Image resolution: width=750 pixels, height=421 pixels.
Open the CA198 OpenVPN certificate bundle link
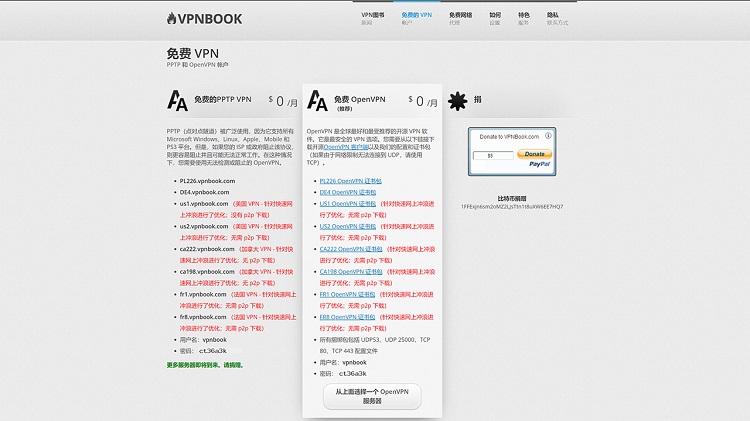(351, 272)
